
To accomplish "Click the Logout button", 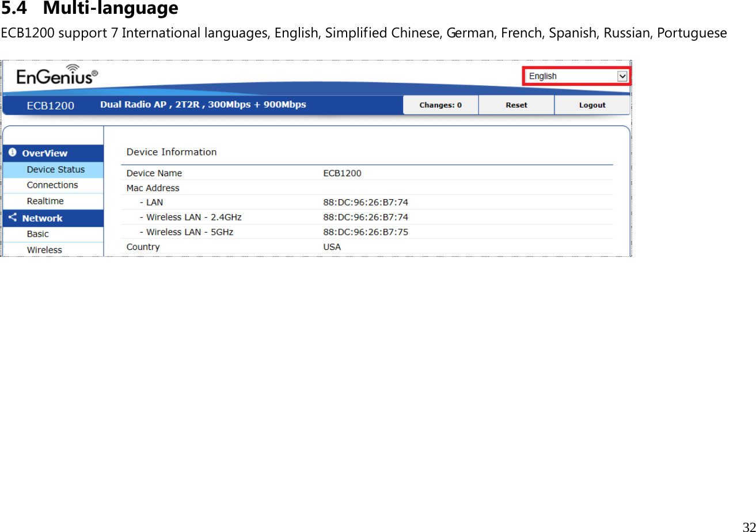I will pos(592,105).
